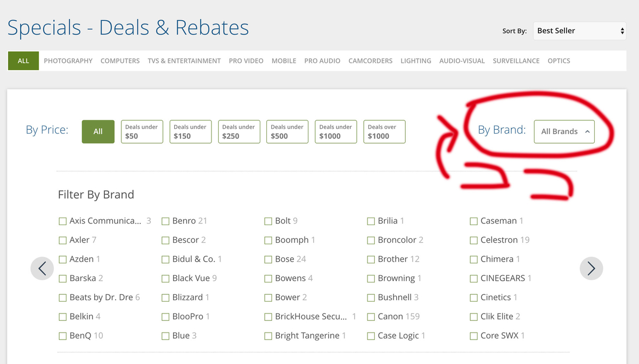Check the BenQ brand checkbox

(63, 336)
